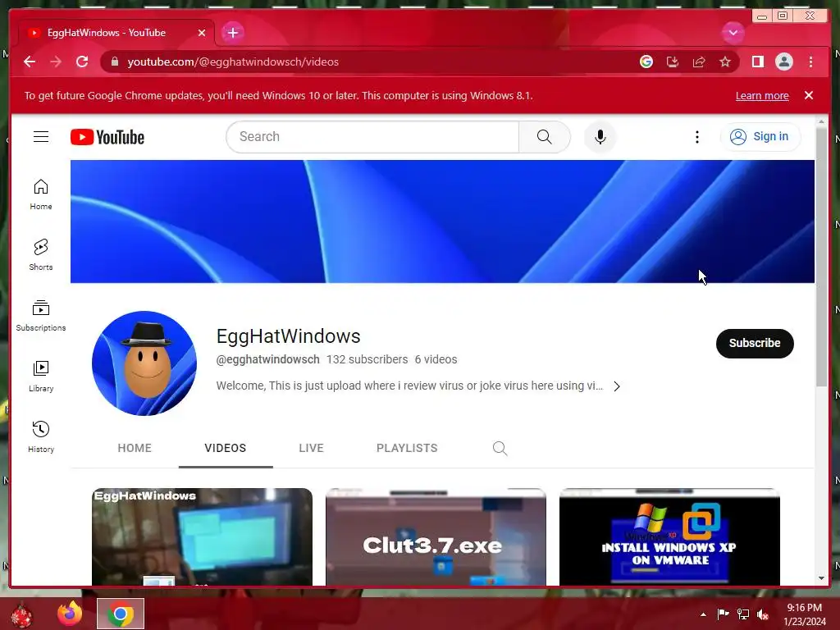Open YouTube settings three-dot menu
840x630 pixels.
tap(697, 137)
